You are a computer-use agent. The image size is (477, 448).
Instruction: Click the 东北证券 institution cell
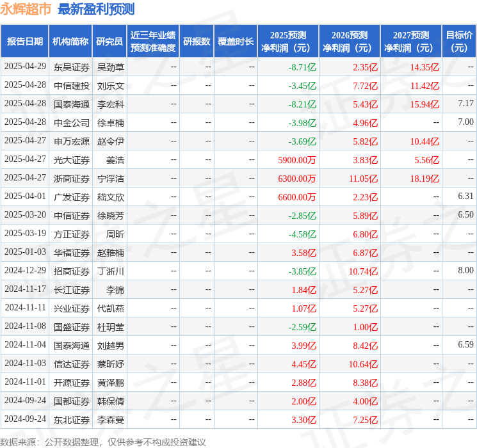coord(72,420)
